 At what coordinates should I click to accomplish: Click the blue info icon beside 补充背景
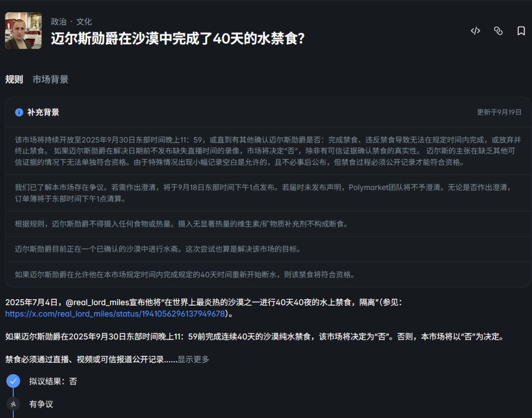[x=19, y=112]
